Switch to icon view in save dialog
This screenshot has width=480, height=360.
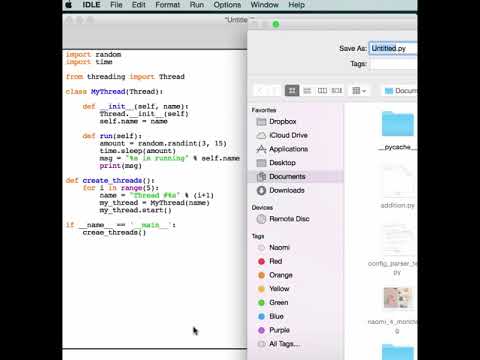click(292, 91)
